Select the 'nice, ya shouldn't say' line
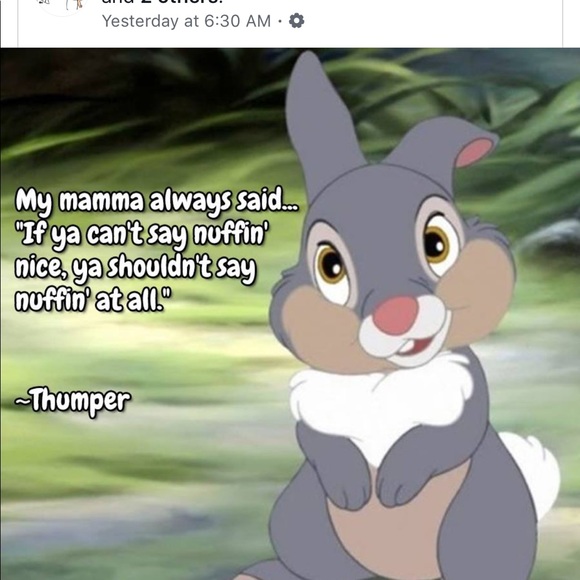This screenshot has width=580, height=580. click(x=135, y=267)
